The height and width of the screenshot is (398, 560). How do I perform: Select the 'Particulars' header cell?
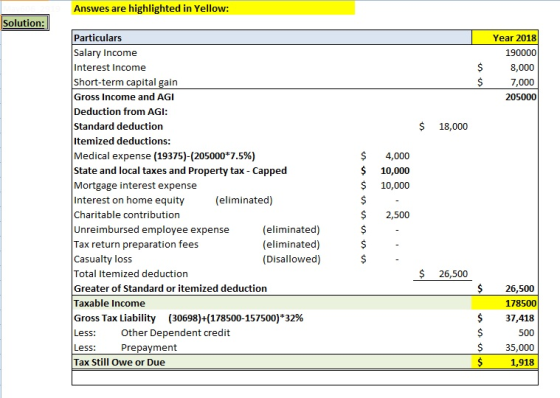coord(271,38)
